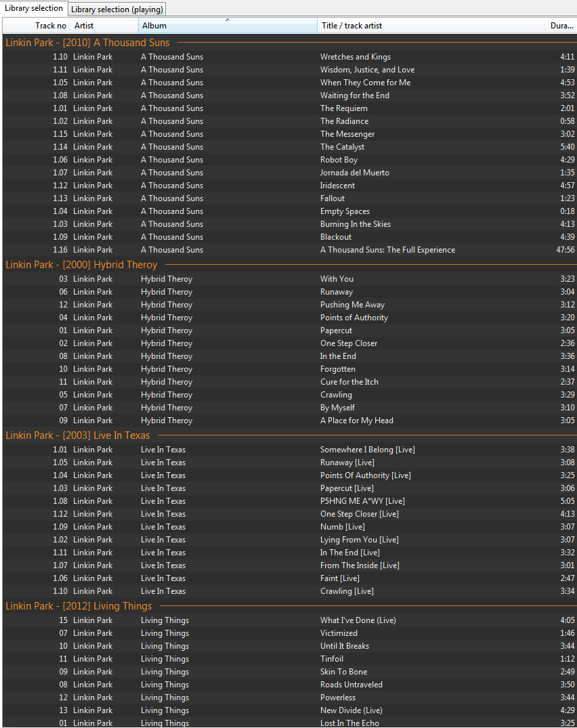Select Waiting for the End track
This screenshot has width=577, height=728.
(290, 95)
